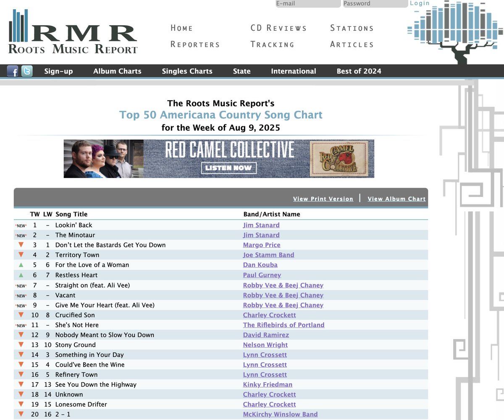
Task: Click the down arrow beside Stony Ground
Action: pos(21,345)
